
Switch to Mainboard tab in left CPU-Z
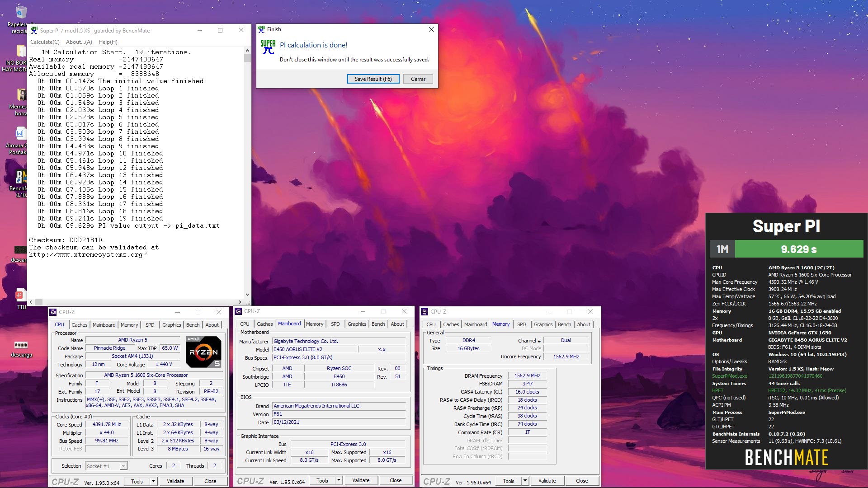[104, 325]
